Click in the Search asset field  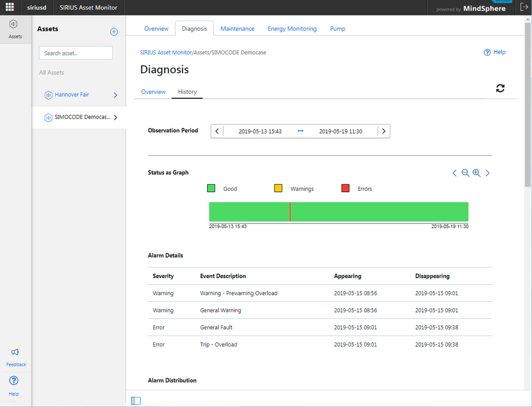coord(76,53)
